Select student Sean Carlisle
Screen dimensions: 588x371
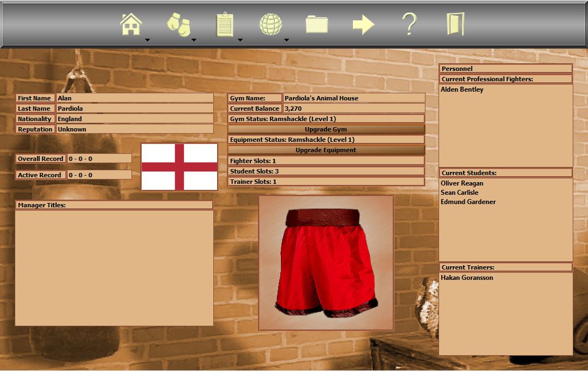click(459, 193)
